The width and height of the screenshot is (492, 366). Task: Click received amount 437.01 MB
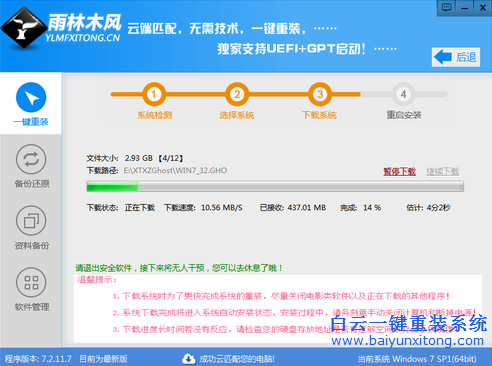[x=307, y=208]
